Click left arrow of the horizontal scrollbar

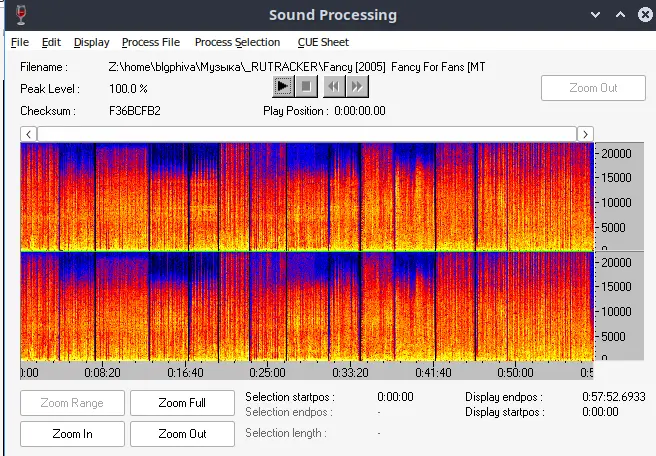[28, 134]
